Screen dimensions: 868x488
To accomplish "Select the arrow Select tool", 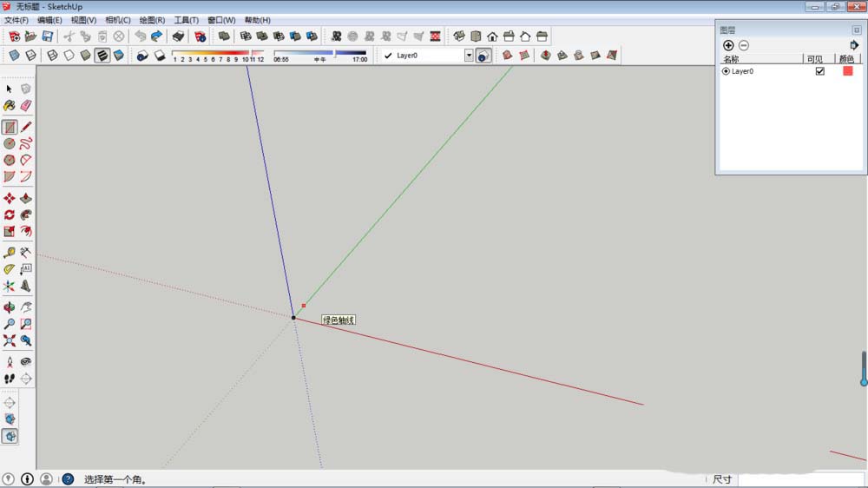I will [10, 89].
